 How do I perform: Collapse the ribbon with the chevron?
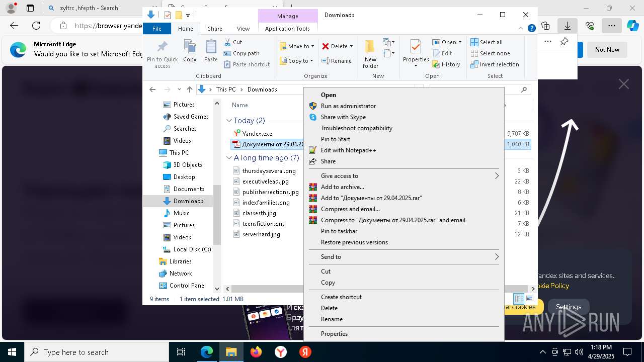pos(521,29)
